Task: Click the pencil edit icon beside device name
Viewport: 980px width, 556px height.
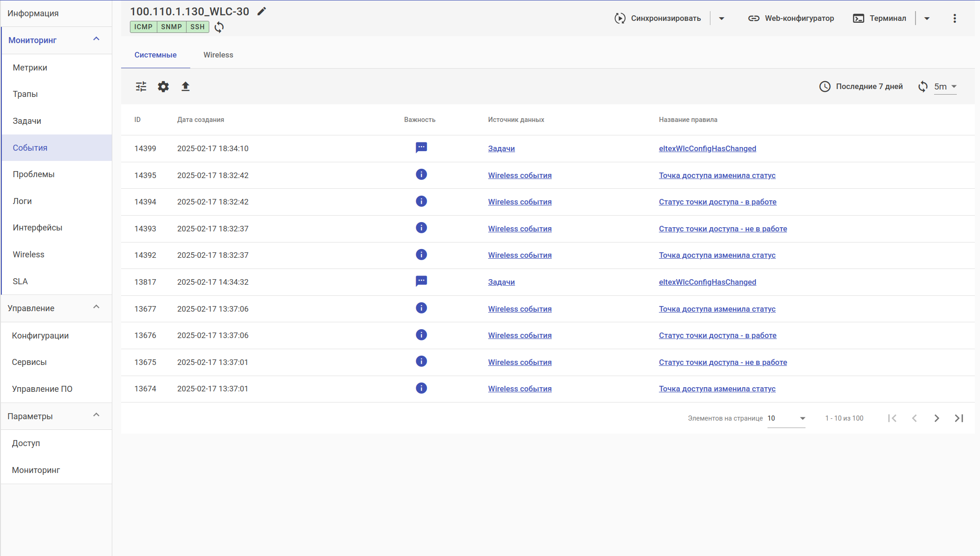Action: [x=262, y=12]
